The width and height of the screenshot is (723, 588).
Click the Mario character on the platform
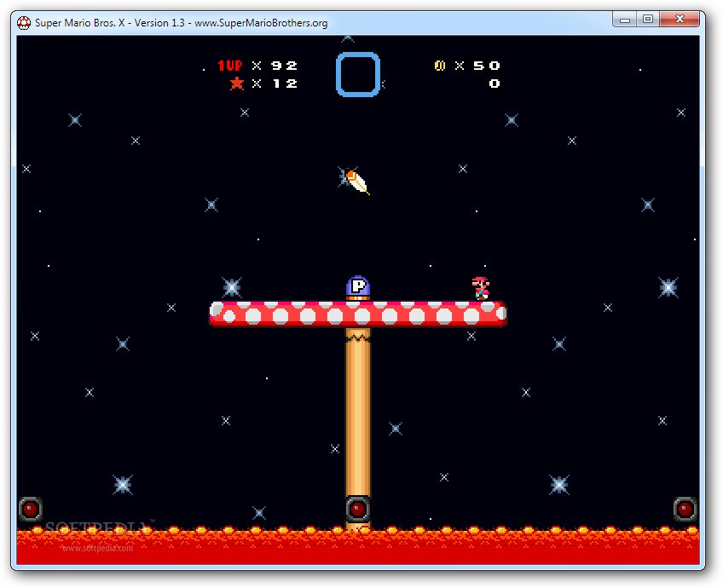(481, 289)
